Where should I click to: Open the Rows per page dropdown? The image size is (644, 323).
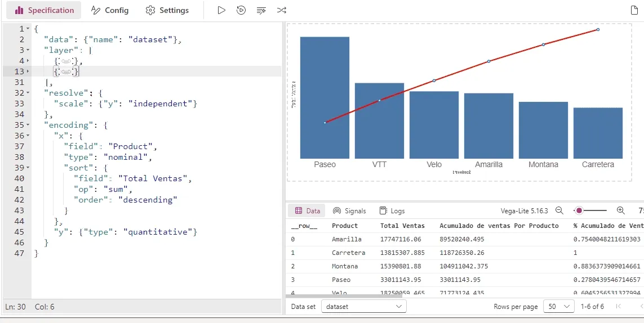click(558, 307)
